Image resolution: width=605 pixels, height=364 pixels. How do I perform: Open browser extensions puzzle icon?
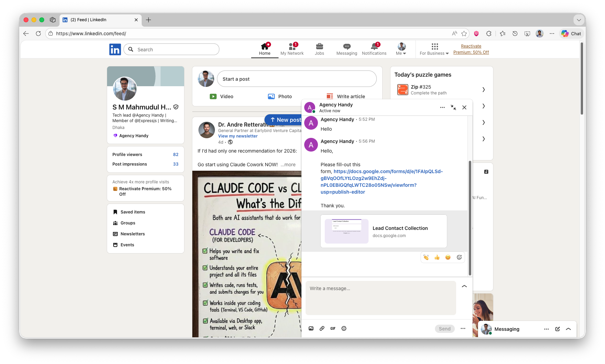[489, 34]
